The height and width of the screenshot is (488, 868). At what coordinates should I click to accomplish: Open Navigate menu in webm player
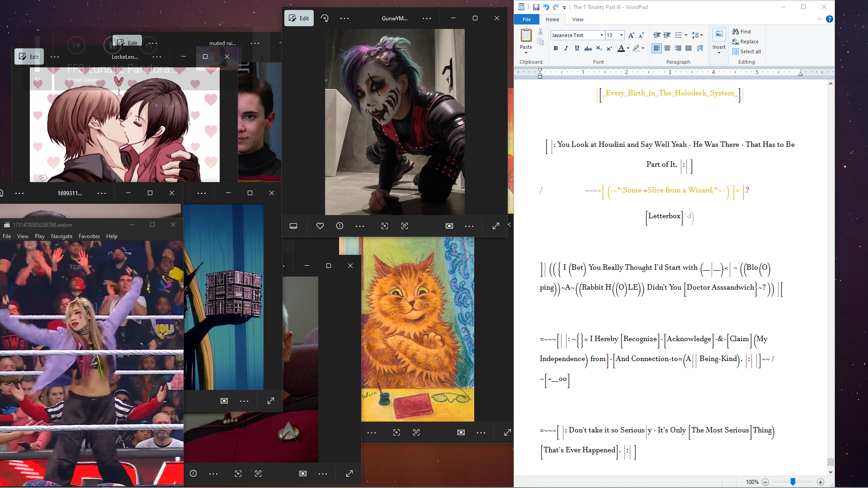[x=61, y=236]
